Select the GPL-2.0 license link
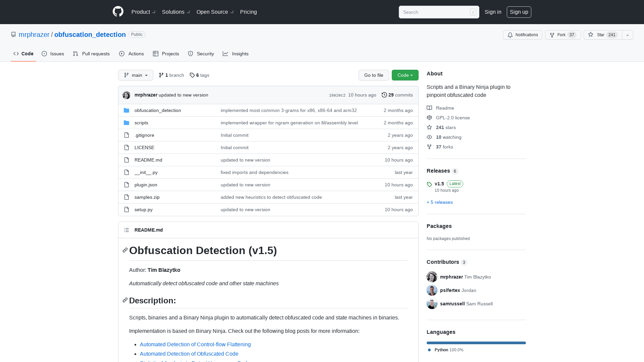Viewport: 644px width, 362px height. tap(453, 118)
